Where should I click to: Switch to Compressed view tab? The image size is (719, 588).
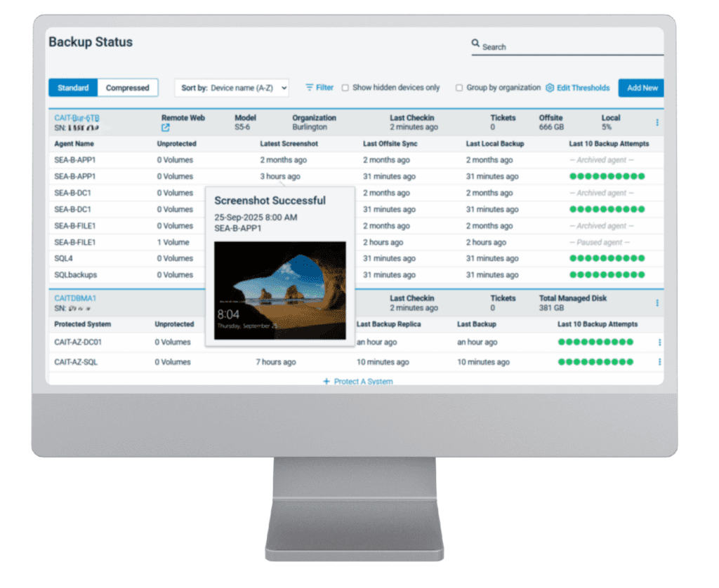point(128,88)
